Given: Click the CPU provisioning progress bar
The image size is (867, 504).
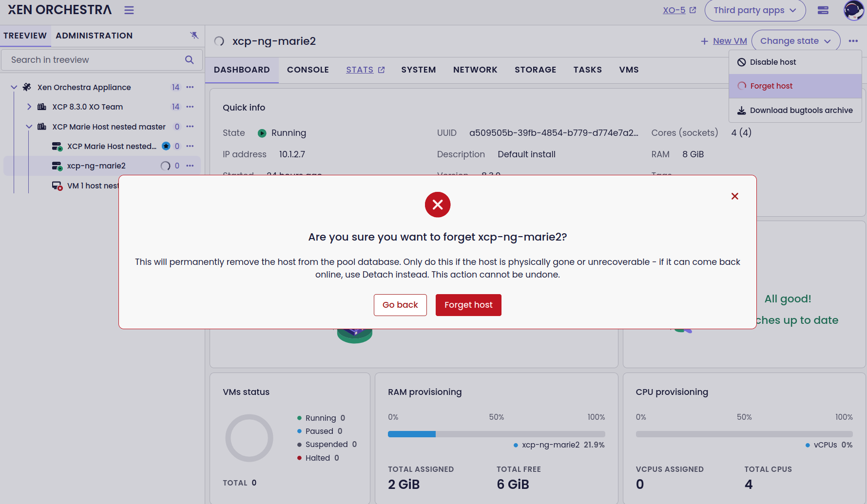Looking at the screenshot, I should pyautogui.click(x=744, y=434).
